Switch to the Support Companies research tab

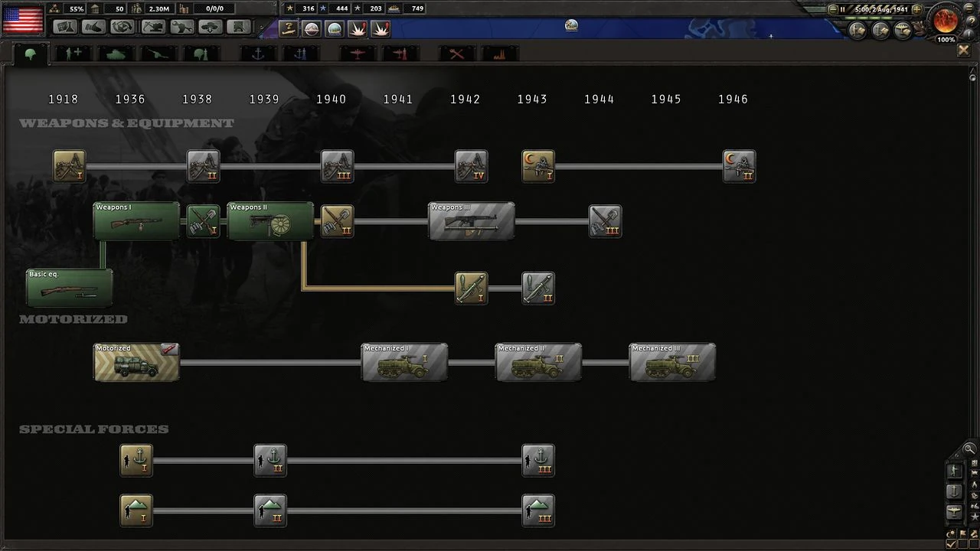74,54
